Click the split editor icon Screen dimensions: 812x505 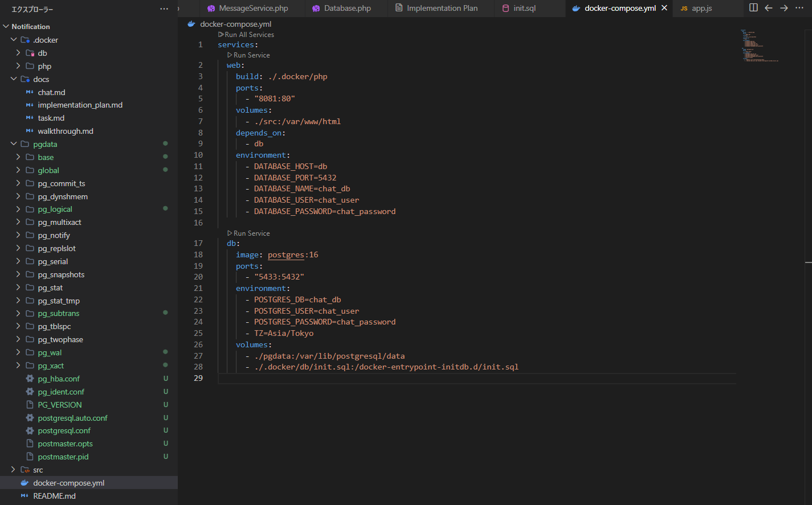(753, 8)
